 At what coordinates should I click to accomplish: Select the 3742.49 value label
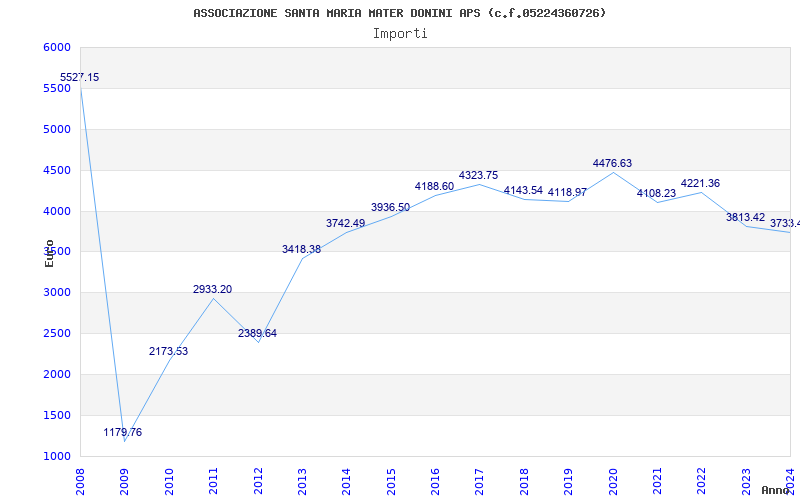pos(345,223)
